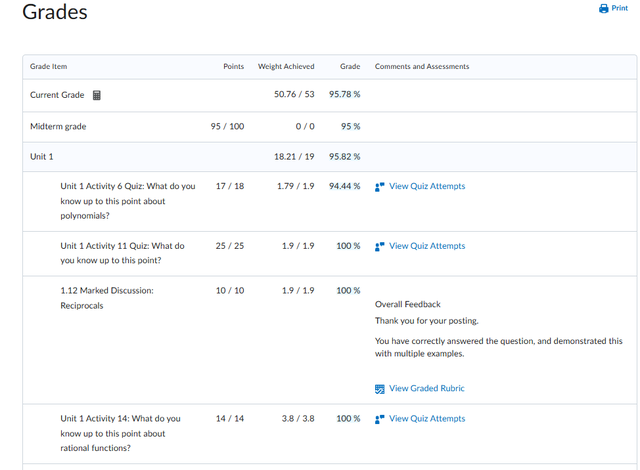
Task: Select the 95 % midterm grade
Action: coord(351,126)
